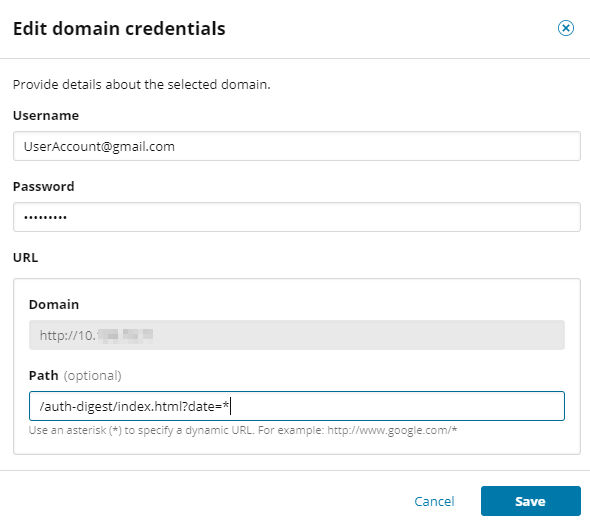590x524 pixels.
Task: Click the Password label
Action: click(x=44, y=187)
